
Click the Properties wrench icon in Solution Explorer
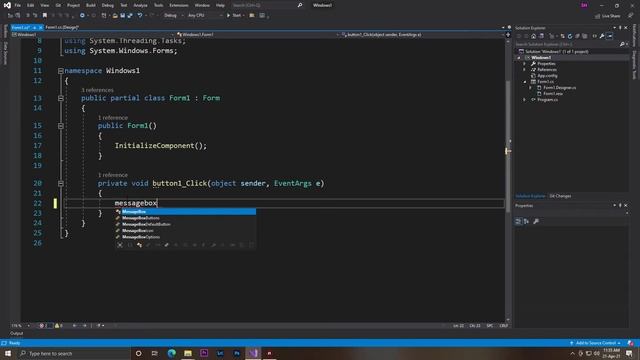tap(602, 36)
